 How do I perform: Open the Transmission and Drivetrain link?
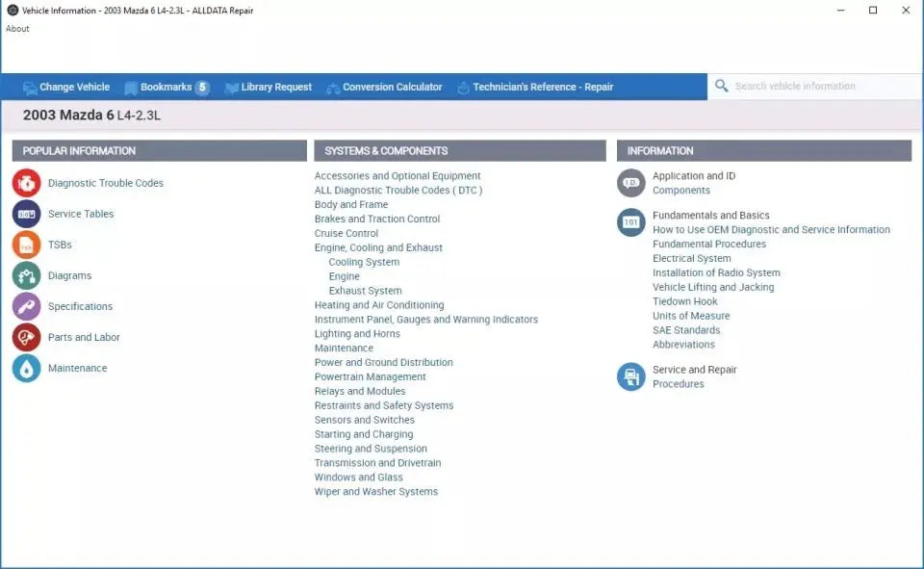pyautogui.click(x=377, y=463)
